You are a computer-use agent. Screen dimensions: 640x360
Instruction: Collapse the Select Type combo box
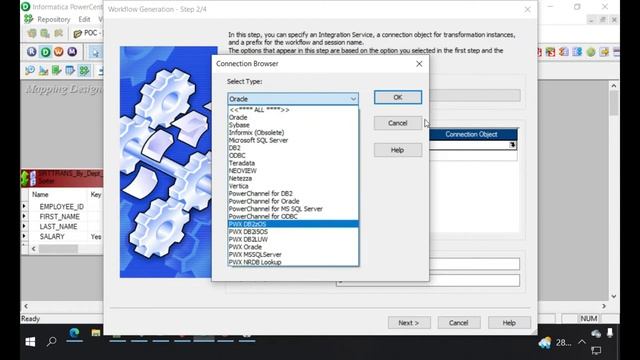(x=353, y=99)
